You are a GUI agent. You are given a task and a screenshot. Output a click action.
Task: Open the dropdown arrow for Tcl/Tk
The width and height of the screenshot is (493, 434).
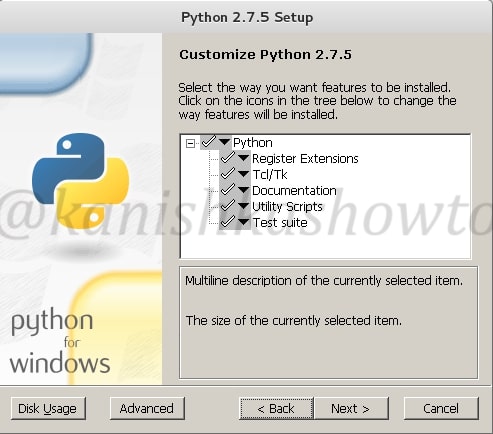(244, 174)
